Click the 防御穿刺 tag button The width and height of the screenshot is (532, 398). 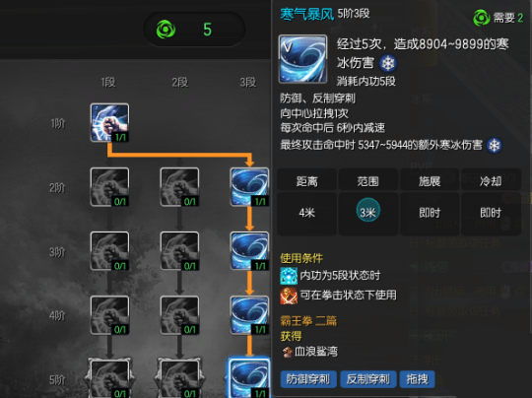[308, 379]
